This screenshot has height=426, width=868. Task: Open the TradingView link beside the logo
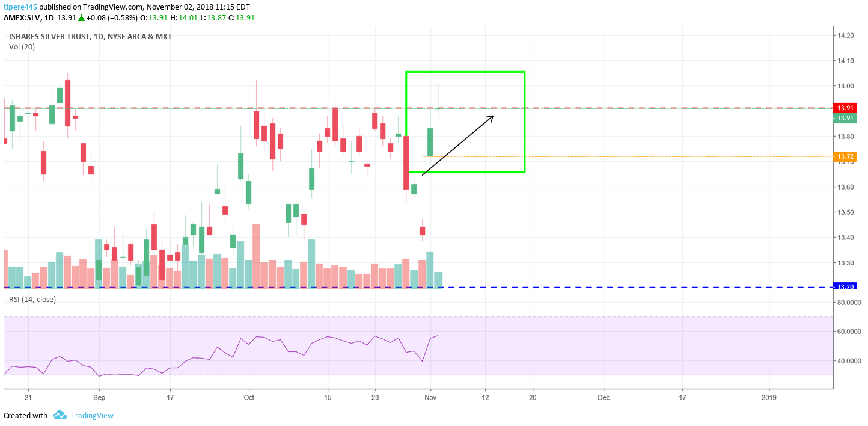(91, 415)
